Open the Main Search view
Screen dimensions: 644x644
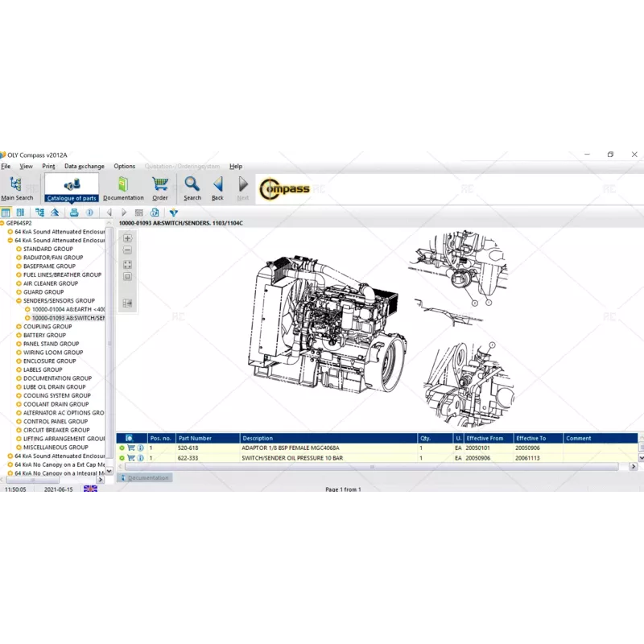17,188
